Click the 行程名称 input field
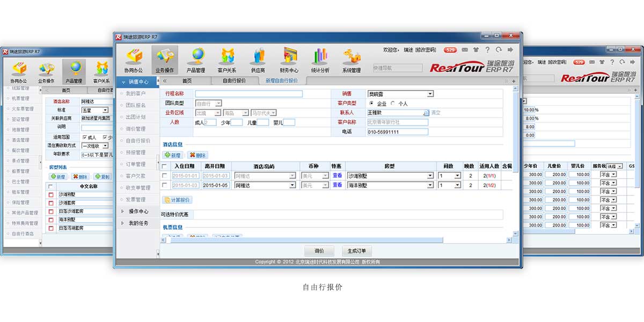Screen dimensions: 644x322 (x=248, y=94)
